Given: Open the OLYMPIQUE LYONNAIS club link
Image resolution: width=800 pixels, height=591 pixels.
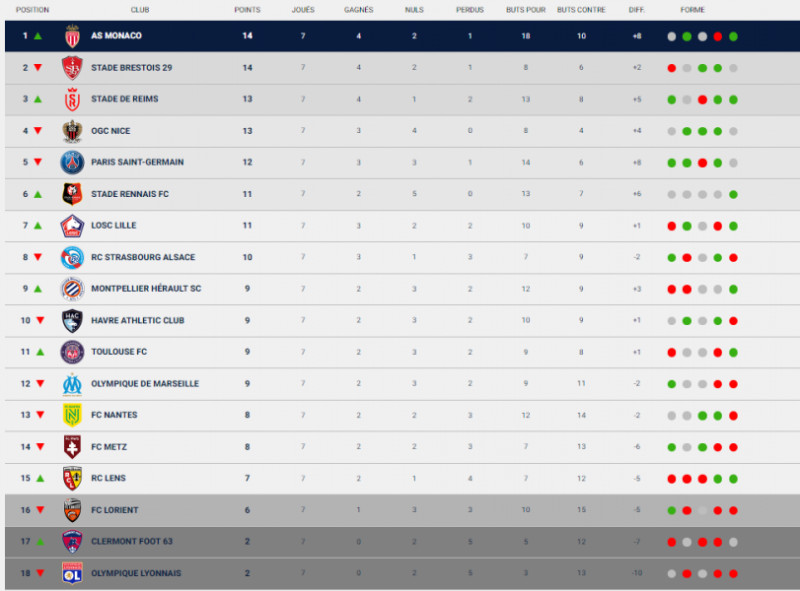Looking at the screenshot, I should point(136,573).
